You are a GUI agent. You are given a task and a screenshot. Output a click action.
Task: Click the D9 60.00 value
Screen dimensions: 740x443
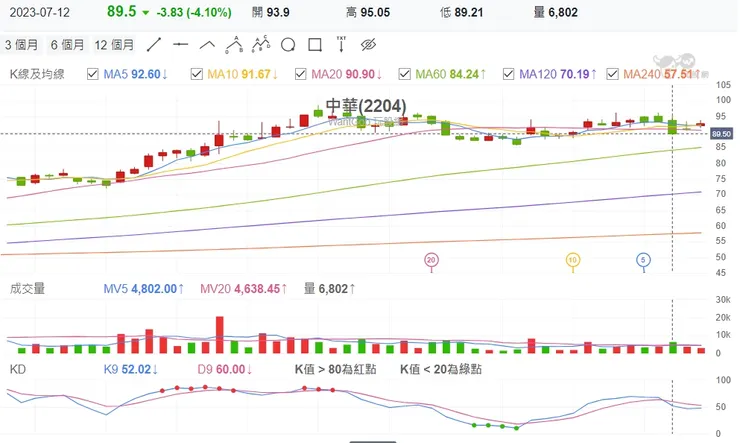225,369
